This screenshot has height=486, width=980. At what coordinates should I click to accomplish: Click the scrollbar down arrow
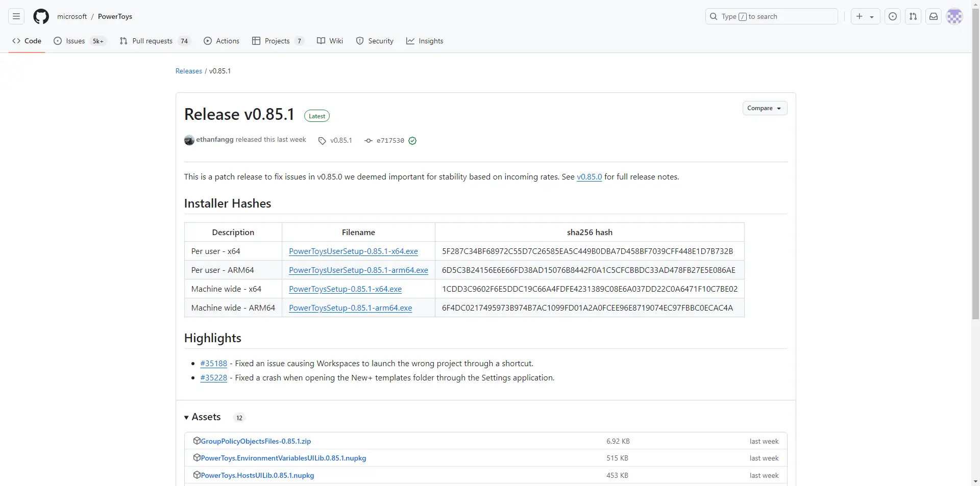tap(976, 481)
